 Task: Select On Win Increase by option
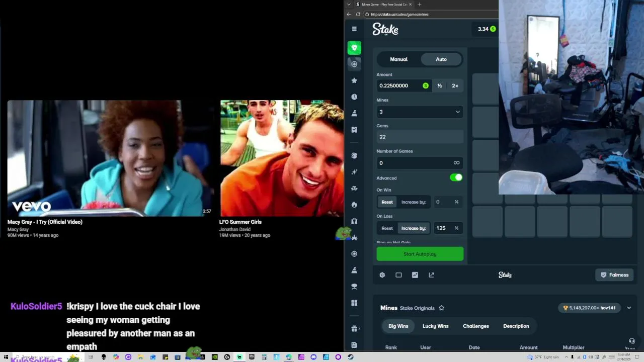pos(414,202)
